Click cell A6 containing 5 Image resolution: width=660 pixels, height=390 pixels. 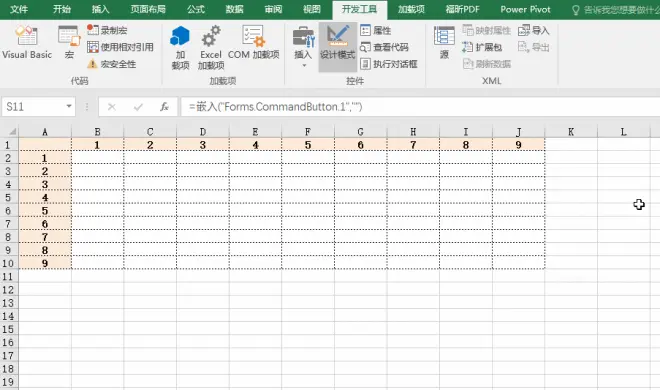tap(45, 211)
